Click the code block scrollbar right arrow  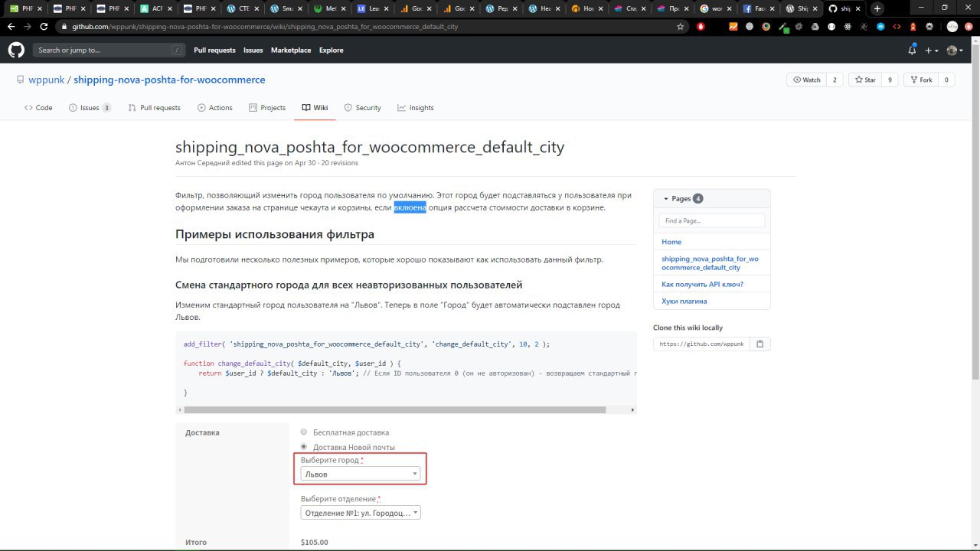[632, 409]
